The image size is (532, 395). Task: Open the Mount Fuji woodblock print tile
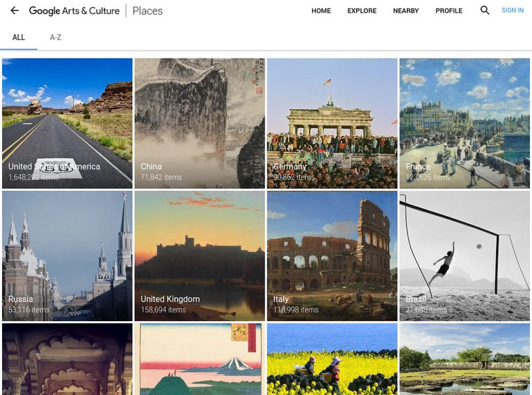point(199,359)
